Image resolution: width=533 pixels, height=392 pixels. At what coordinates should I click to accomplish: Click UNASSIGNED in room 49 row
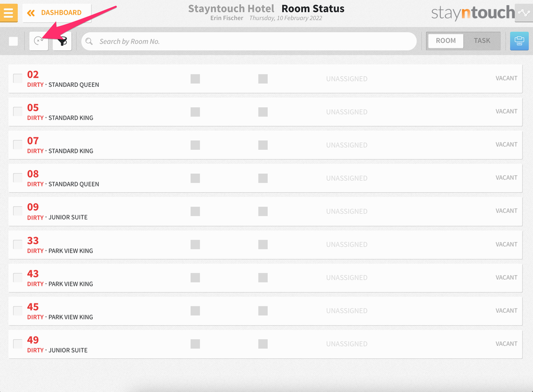346,344
